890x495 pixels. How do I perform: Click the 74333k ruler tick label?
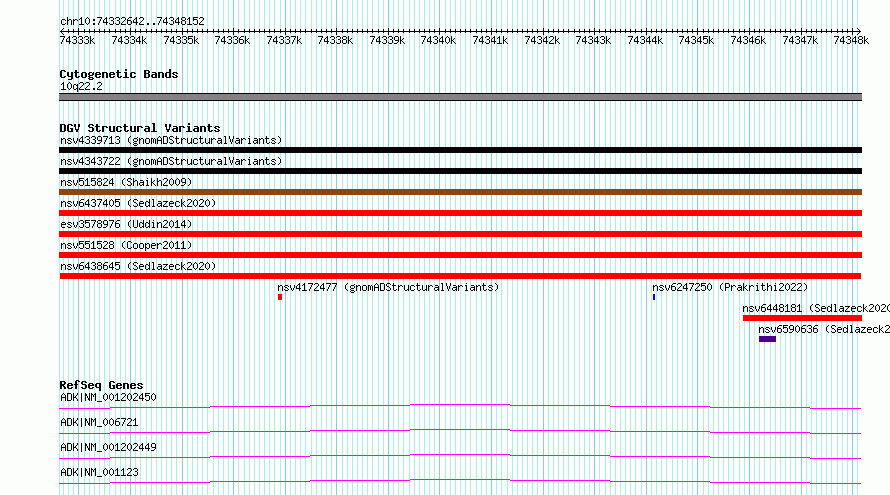coord(77,40)
